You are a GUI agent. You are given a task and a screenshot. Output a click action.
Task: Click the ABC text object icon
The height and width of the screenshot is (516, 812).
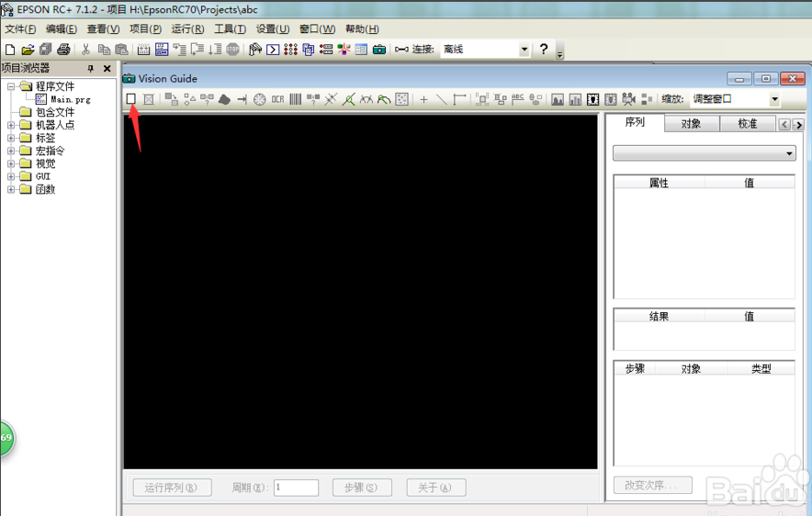point(517,99)
